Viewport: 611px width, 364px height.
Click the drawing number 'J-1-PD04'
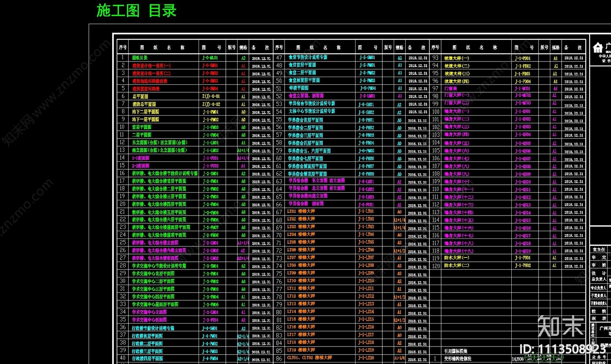pyautogui.click(x=522, y=81)
